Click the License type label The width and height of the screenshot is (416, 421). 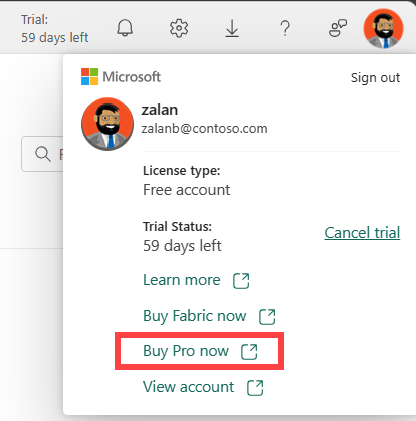point(182,171)
